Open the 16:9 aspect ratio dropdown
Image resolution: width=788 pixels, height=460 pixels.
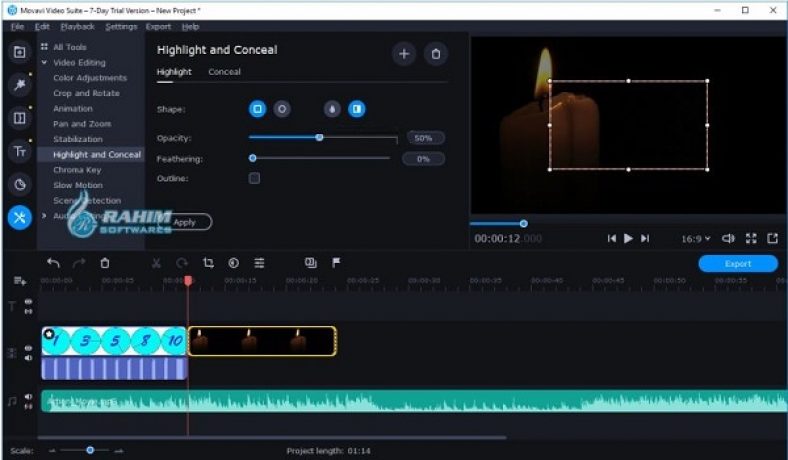pos(696,239)
